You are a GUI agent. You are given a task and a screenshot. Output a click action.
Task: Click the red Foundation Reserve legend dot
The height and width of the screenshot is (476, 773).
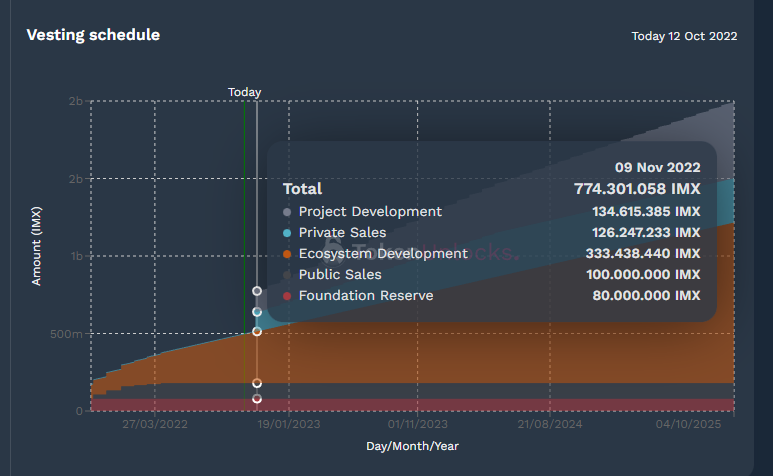(x=288, y=296)
